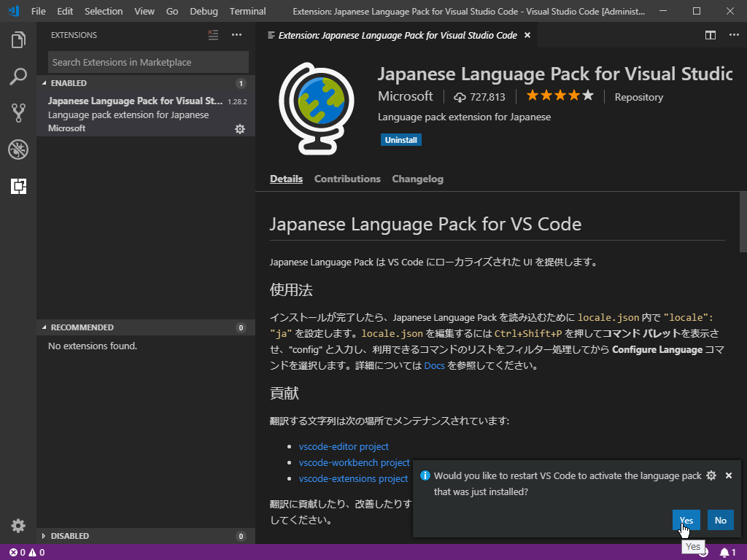
Task: Open notifications via the status bar bell
Action: pos(724,553)
